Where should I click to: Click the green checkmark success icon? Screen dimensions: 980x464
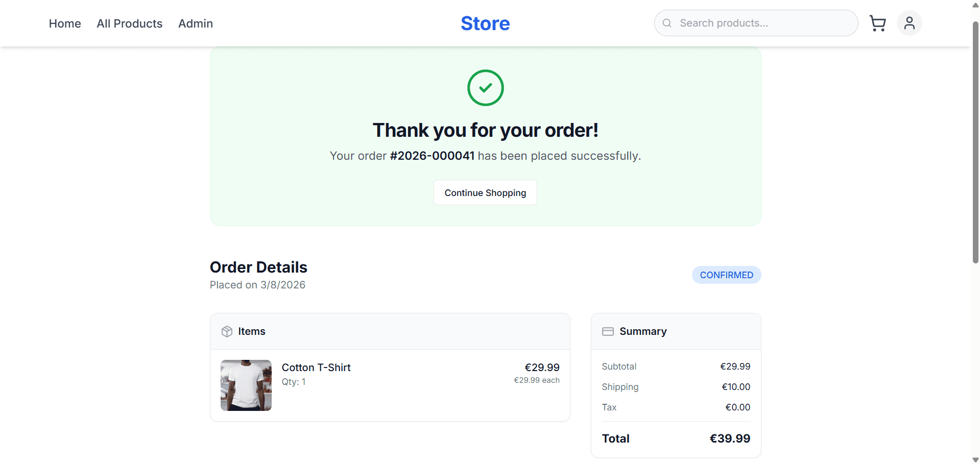pos(485,87)
